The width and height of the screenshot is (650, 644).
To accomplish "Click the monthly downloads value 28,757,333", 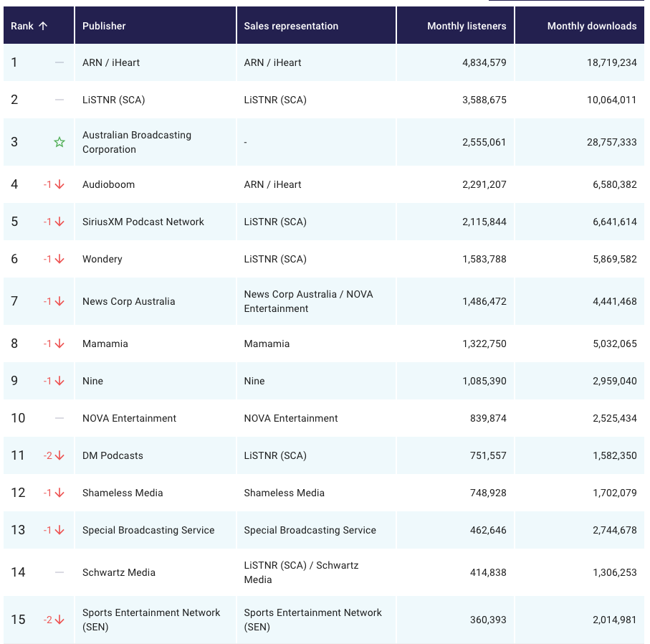I will pos(612,142).
